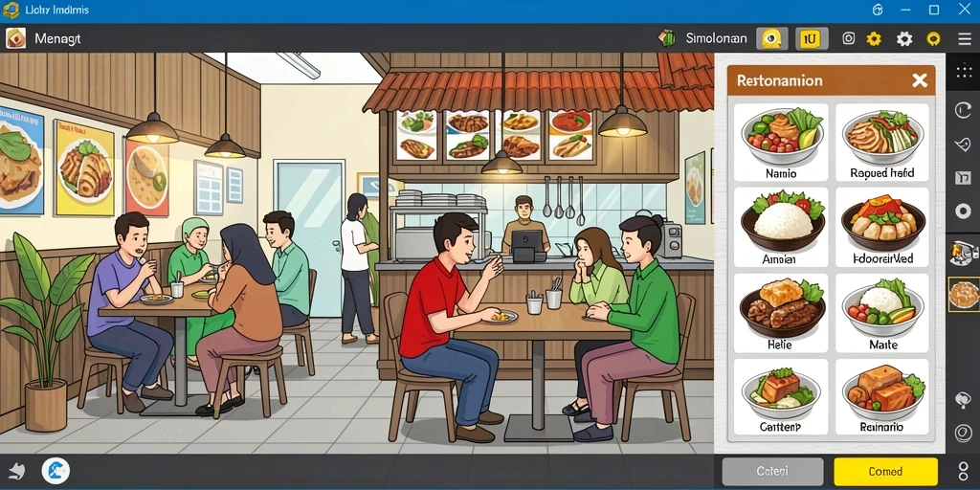This screenshot has height=490, width=980.
Task: Open settings with the white gear icon
Action: 904,38
